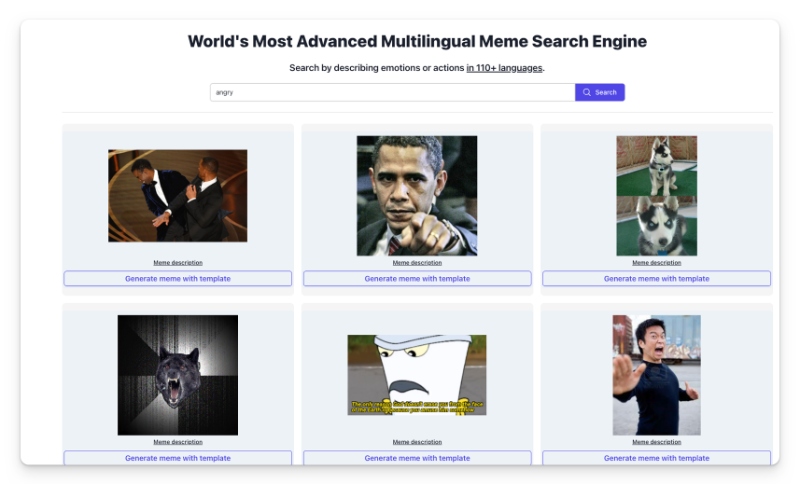This screenshot has height=484, width=800.
Task: Generate meme with pointing man template
Action: coord(417,278)
